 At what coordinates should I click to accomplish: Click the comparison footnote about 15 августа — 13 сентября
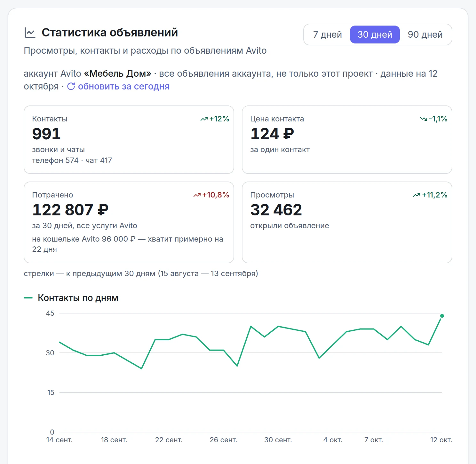tap(141, 274)
